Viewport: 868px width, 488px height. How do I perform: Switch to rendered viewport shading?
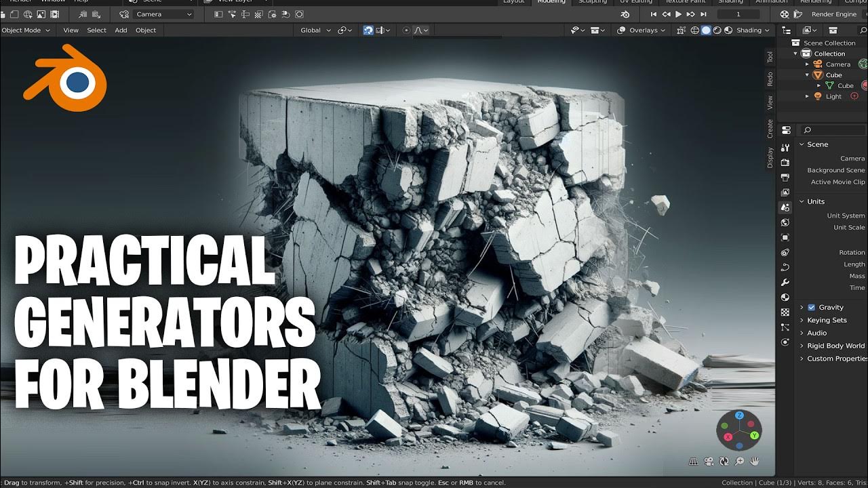[x=728, y=30]
